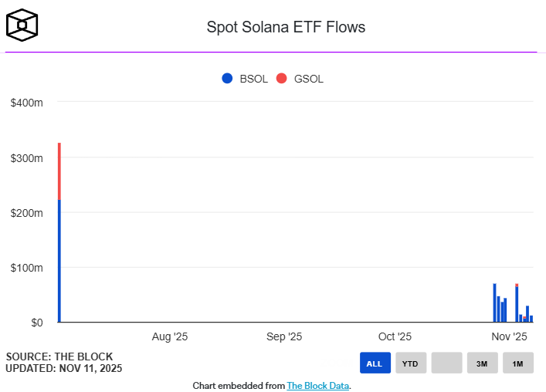This screenshot has height=392, width=546.
Task: Click the Sep '25 axis label
Action: [x=283, y=336]
